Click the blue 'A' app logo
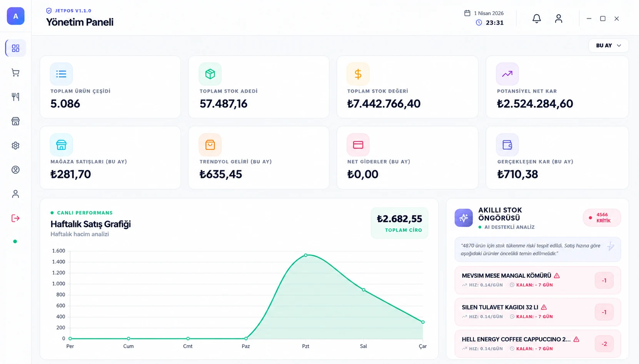 click(16, 16)
